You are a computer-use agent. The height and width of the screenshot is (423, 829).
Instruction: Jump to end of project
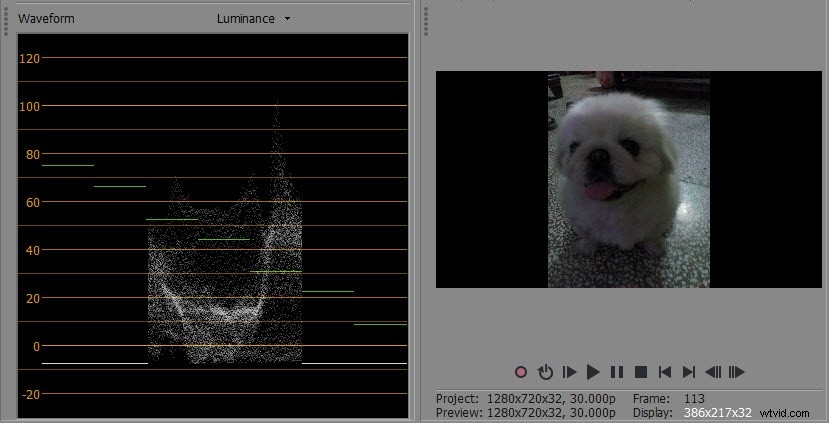(689, 372)
